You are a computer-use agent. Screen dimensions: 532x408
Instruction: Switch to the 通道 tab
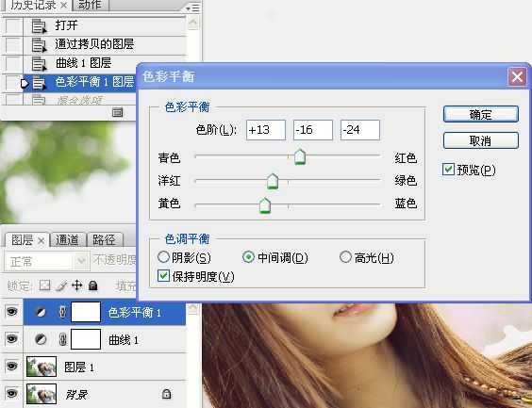67,240
